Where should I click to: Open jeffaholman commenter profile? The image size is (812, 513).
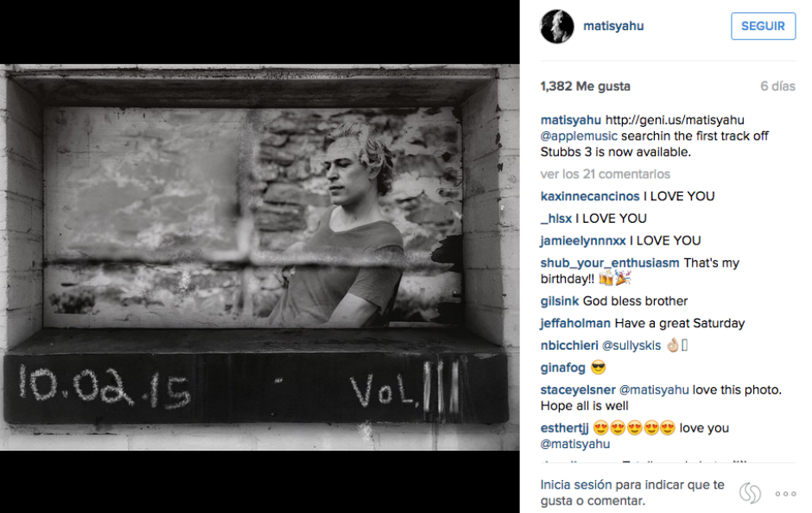[575, 323]
